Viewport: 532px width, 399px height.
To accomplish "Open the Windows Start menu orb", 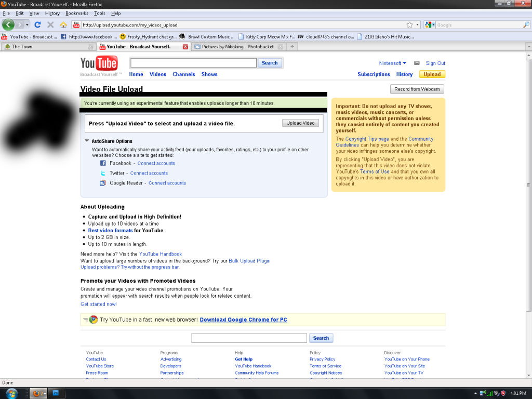I will pyautogui.click(x=11, y=393).
